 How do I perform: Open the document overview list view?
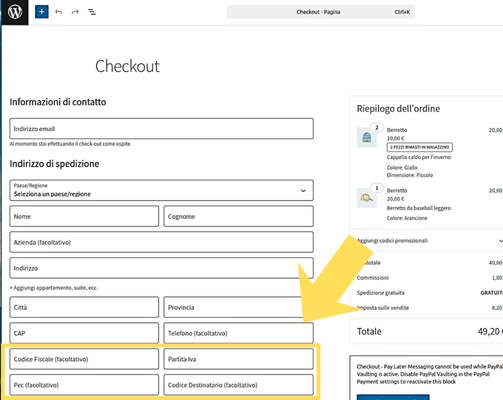tap(92, 12)
